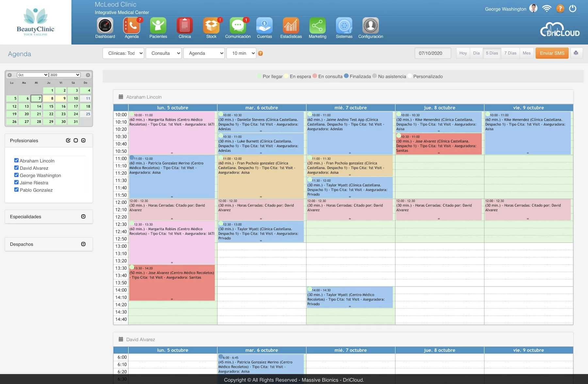Viewport: 588px width, 384px height.
Task: Open Configuración settings
Action: point(370,28)
